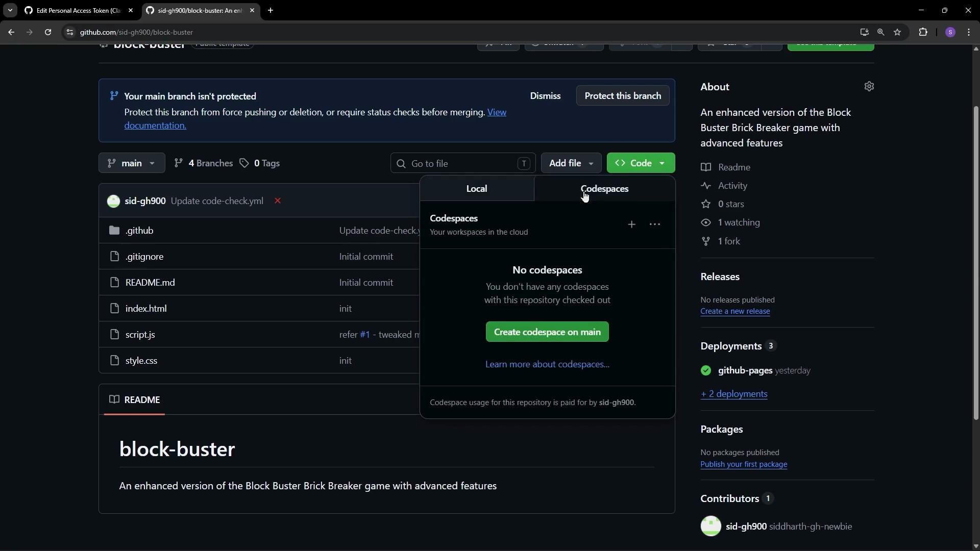This screenshot has width=980, height=551.
Task: Open Releases section heading
Action: coord(720,277)
